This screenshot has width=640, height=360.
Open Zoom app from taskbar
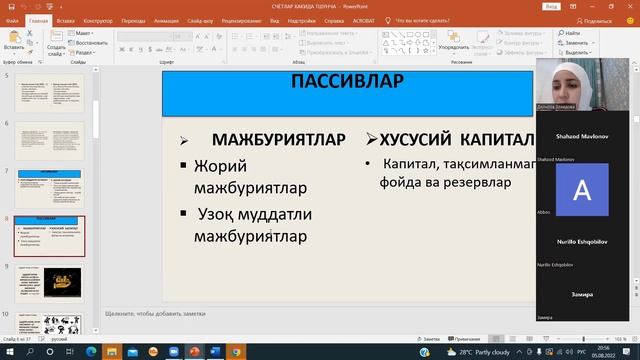[173, 351]
